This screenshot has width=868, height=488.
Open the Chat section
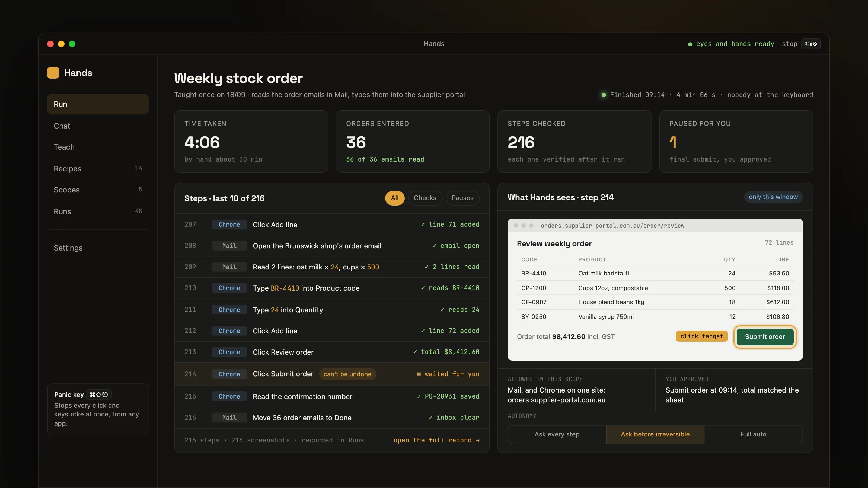pyautogui.click(x=98, y=126)
